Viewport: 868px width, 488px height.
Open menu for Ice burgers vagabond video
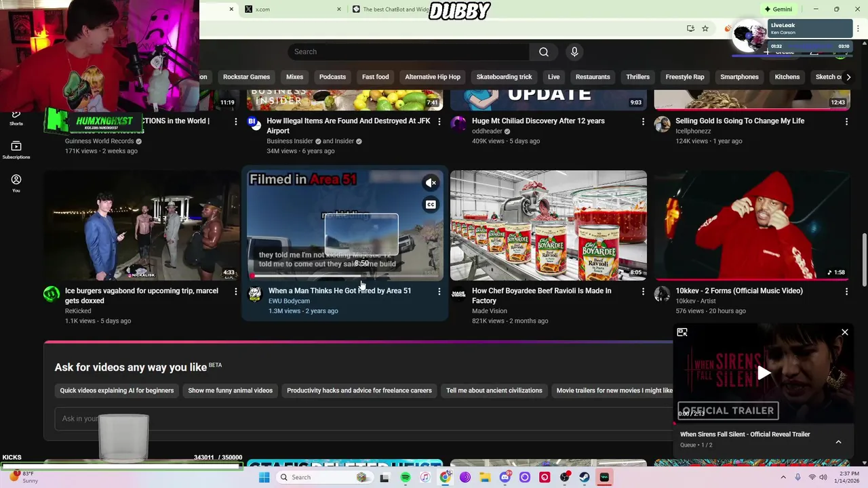235,291
